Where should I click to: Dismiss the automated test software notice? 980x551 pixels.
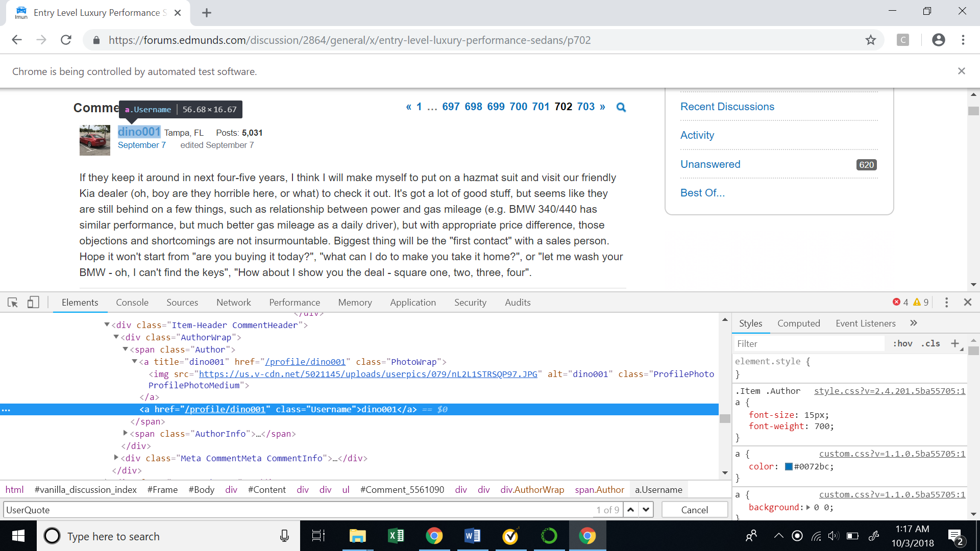tap(961, 71)
